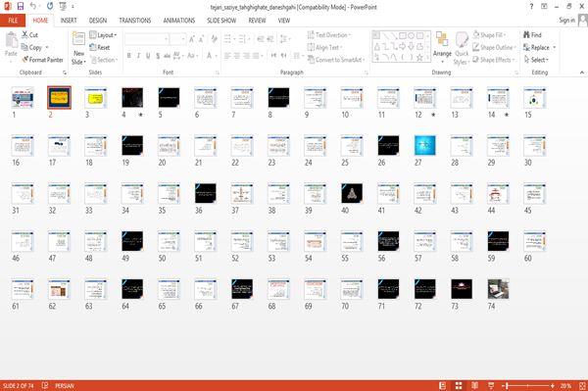Viewport: 588px width, 391px height.
Task: Switch to the ANIMATIONS tab
Action: coord(179,21)
